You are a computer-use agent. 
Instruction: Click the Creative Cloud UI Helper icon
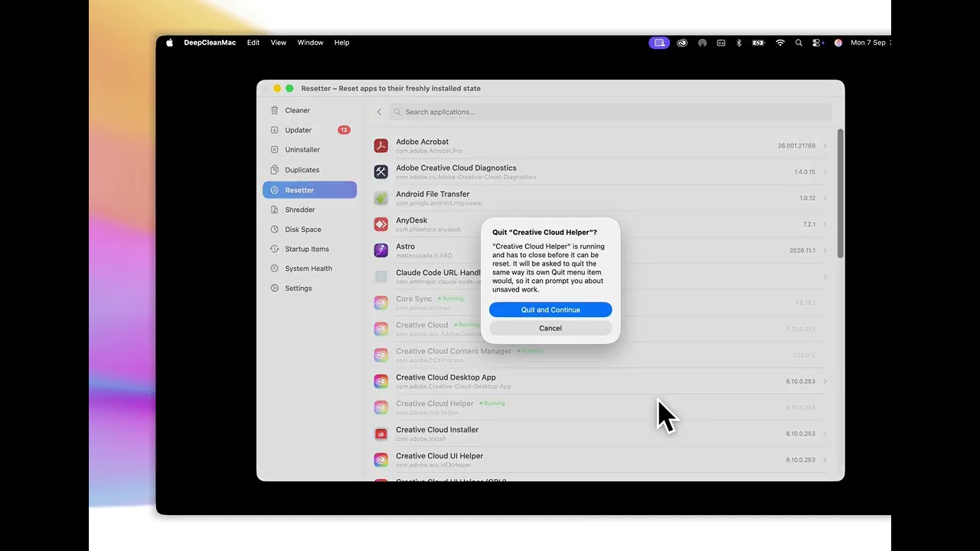click(381, 460)
